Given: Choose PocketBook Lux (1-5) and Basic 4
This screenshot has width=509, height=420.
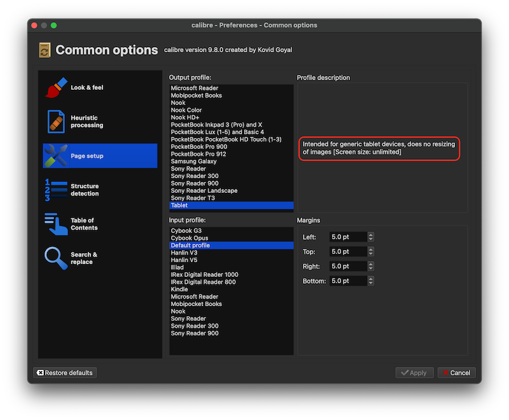Looking at the screenshot, I should 232,132.
